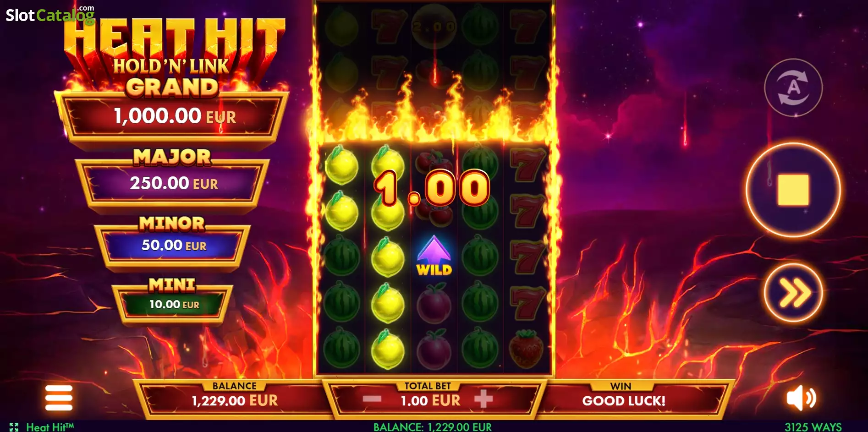Toggle autoplay with the circular A icon
868x432 pixels.
(x=793, y=87)
